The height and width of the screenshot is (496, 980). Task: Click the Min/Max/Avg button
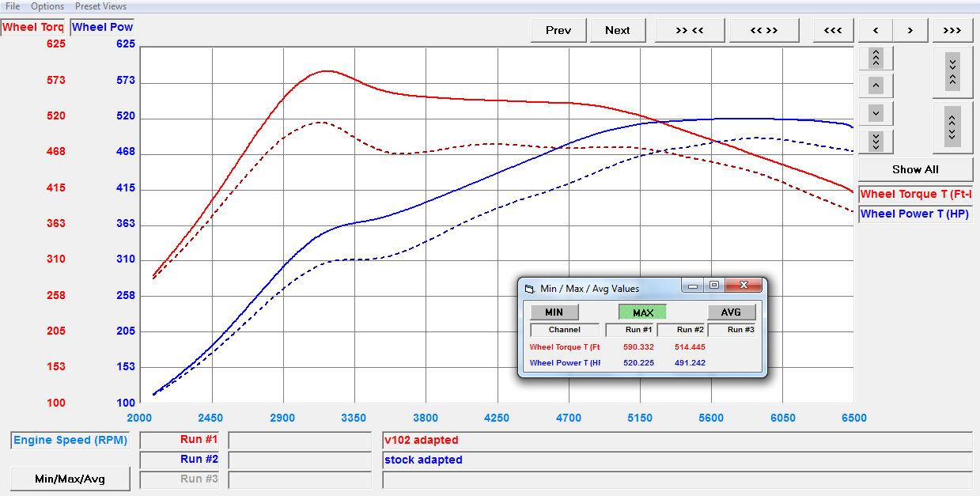click(70, 479)
